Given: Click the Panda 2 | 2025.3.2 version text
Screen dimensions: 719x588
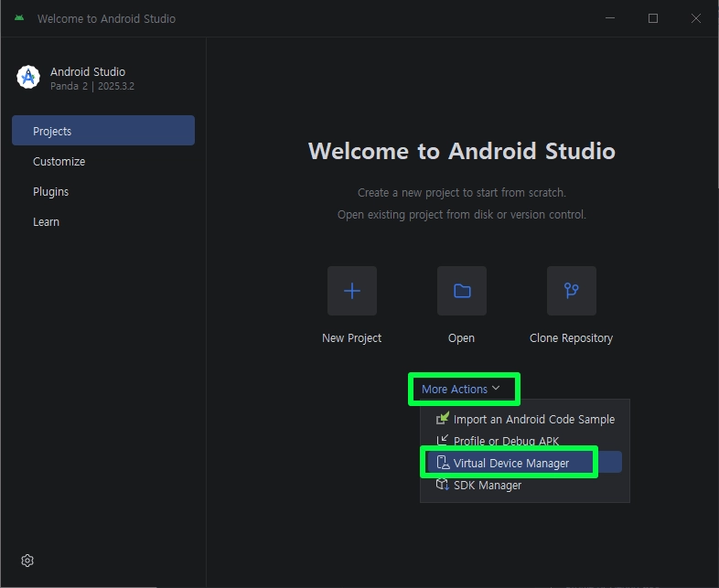Looking at the screenshot, I should point(92,86).
